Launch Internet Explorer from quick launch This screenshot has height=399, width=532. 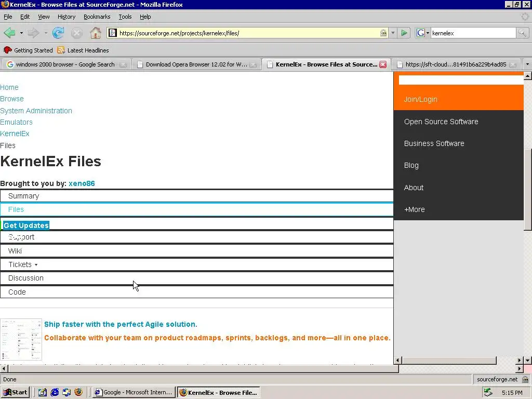coord(55,392)
